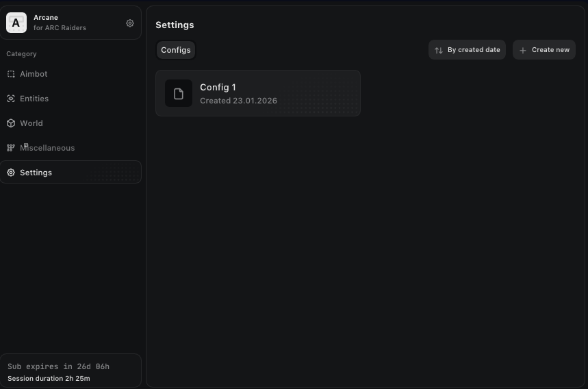588x389 pixels.
Task: Select the Aimbot category label
Action: coord(34,74)
